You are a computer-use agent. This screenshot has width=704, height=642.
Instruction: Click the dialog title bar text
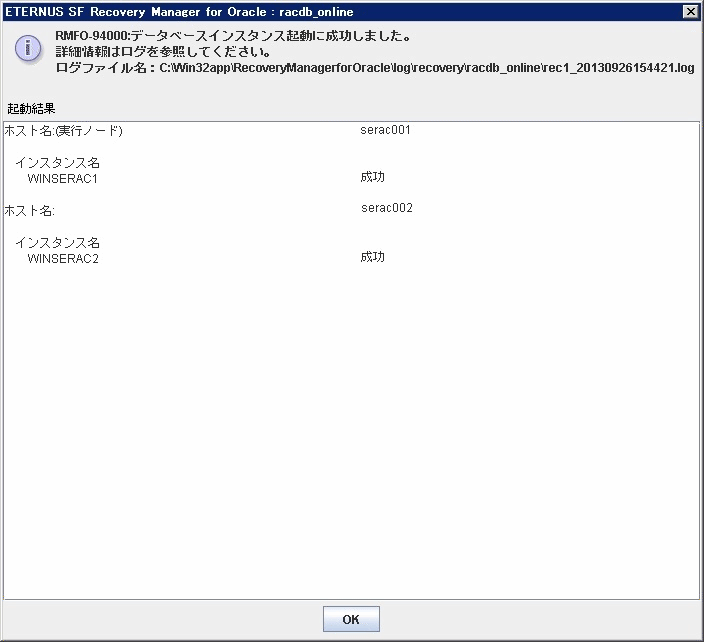point(179,12)
